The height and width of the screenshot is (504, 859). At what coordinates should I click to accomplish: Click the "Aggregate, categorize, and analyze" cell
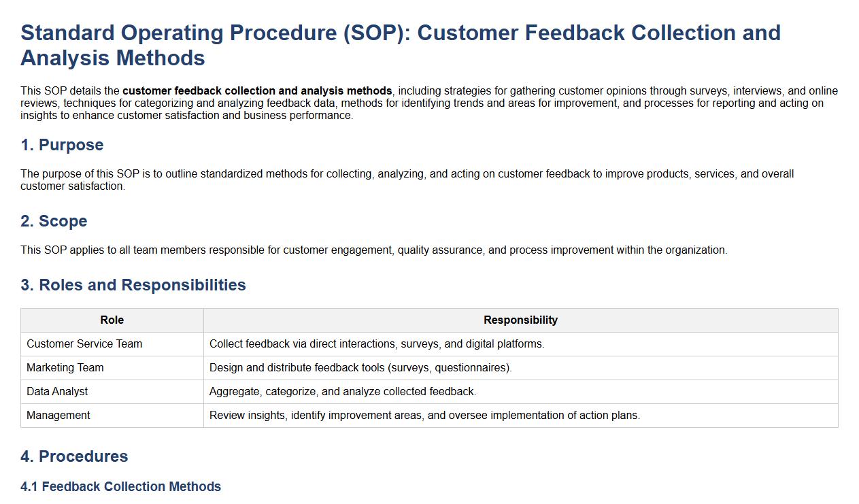343,392
